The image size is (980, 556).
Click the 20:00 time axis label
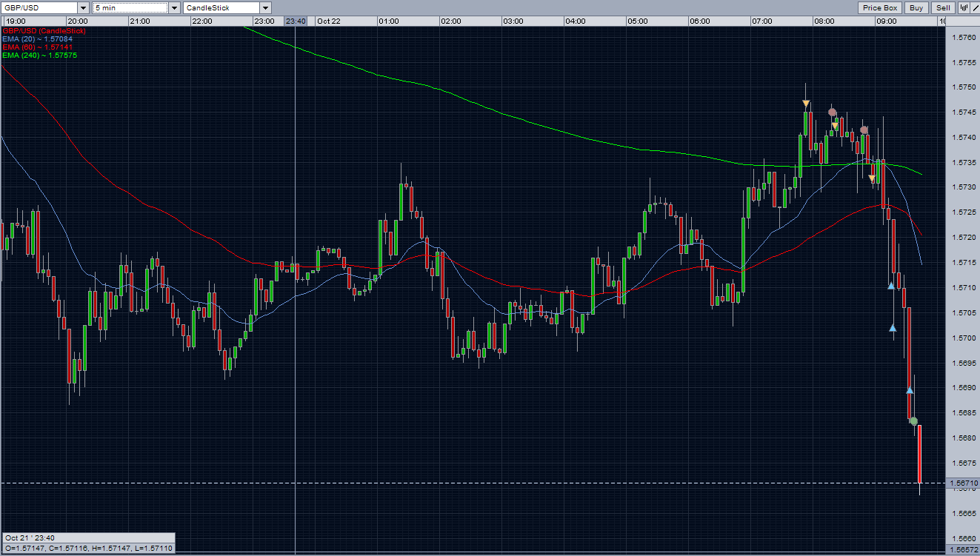click(x=77, y=21)
